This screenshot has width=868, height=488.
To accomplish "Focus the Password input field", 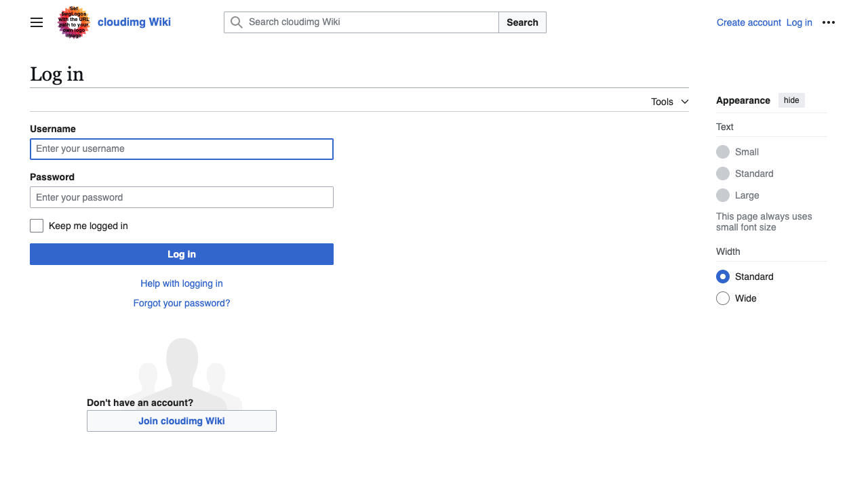I will 182,197.
